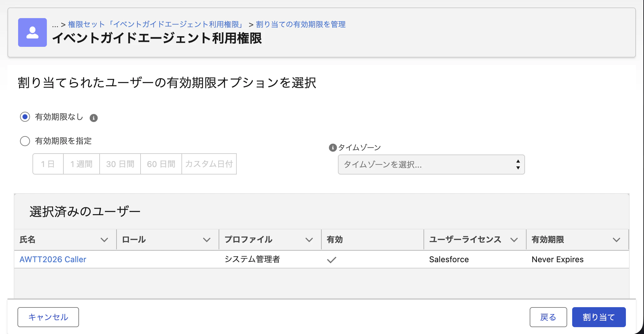Screen dimensions: 644x334
Task: Click info icon next to 有効期限なし
Action: tap(94, 118)
